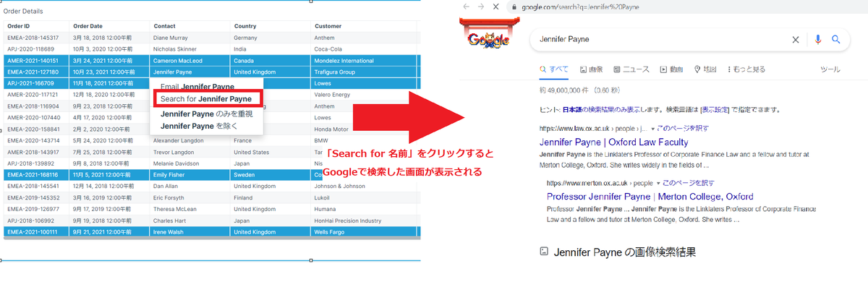
Task: Select order EMEA-2018-145317 cell
Action: 36,38
